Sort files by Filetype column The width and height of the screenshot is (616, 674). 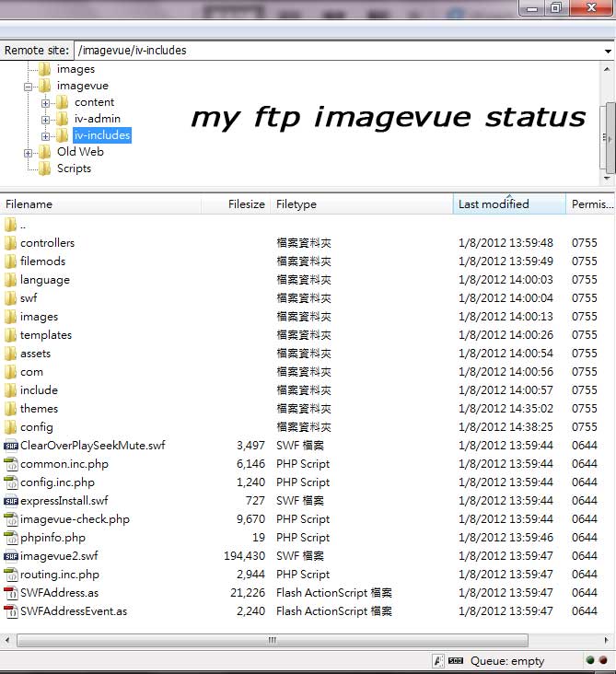(x=362, y=204)
